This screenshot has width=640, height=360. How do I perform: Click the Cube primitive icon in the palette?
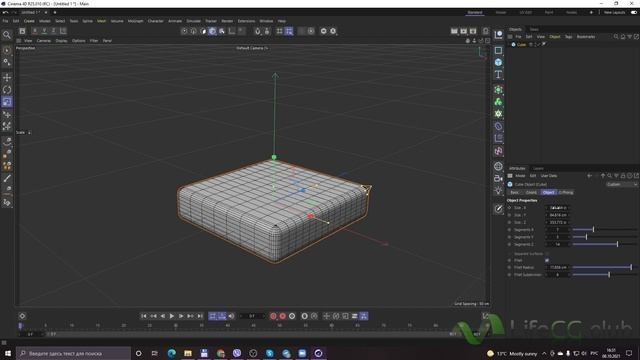tap(498, 62)
